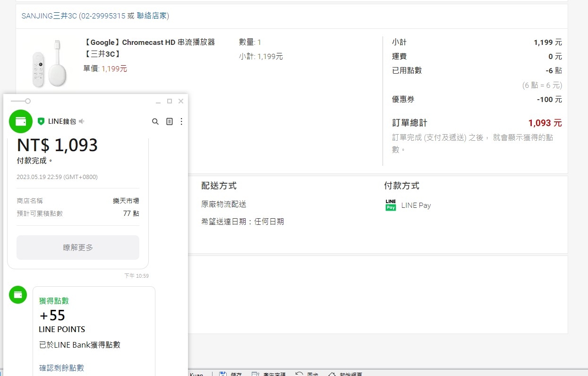Adjust the opacity slider at LINE window top
This screenshot has height=376, width=588.
21,101
